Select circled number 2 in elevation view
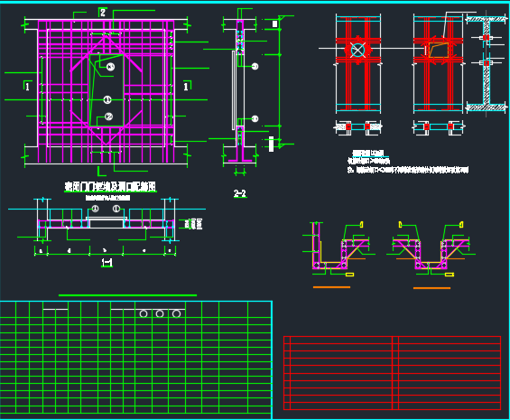The width and height of the screenshot is (510, 420). coord(108,117)
